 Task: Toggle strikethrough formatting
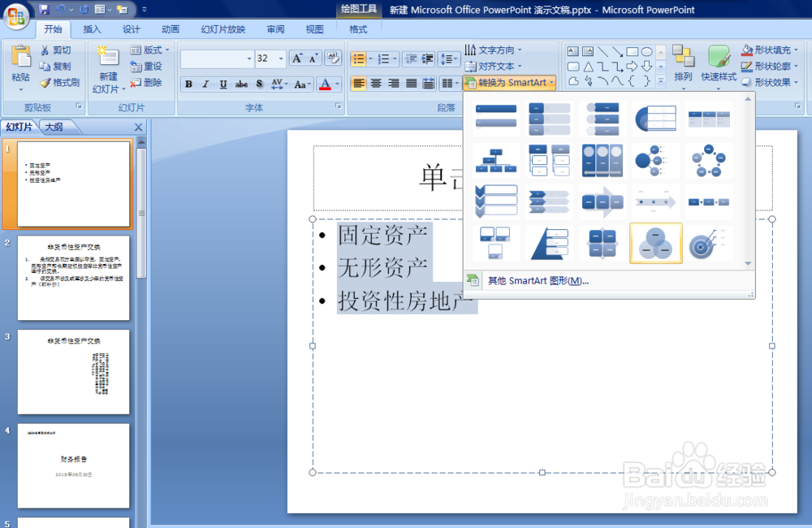click(x=241, y=84)
